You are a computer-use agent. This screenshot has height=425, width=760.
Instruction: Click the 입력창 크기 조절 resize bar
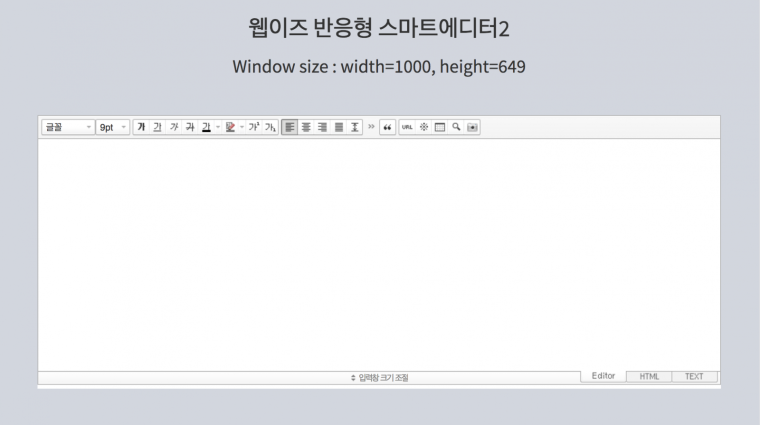tap(379, 378)
